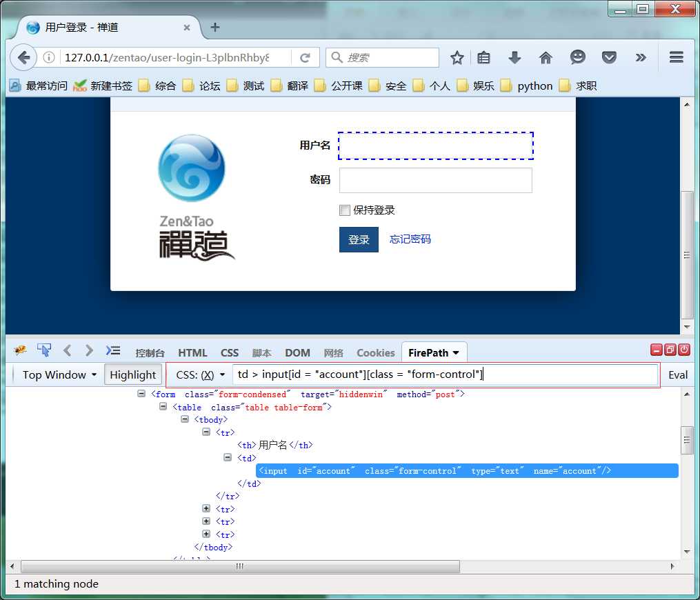Bookmark this page with the star icon
This screenshot has width=700, height=600.
point(457,58)
